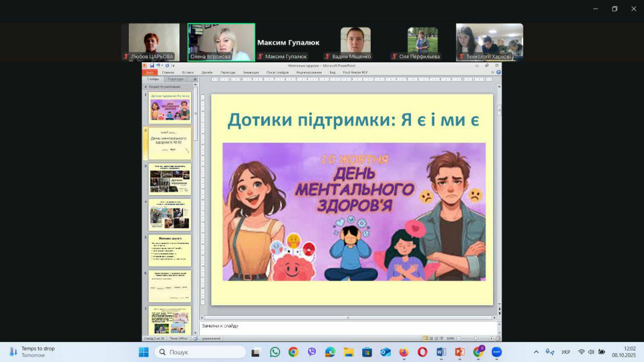Screen dimensions: 644x362
Task: Open the Дизайн ribbon tab
Action: click(x=207, y=72)
